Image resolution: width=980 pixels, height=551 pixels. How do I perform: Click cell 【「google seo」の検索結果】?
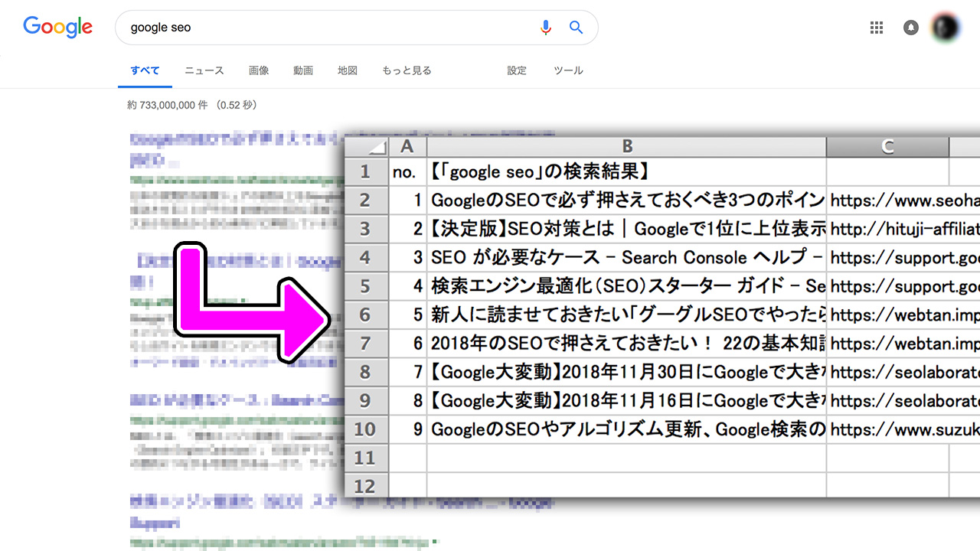(x=627, y=171)
